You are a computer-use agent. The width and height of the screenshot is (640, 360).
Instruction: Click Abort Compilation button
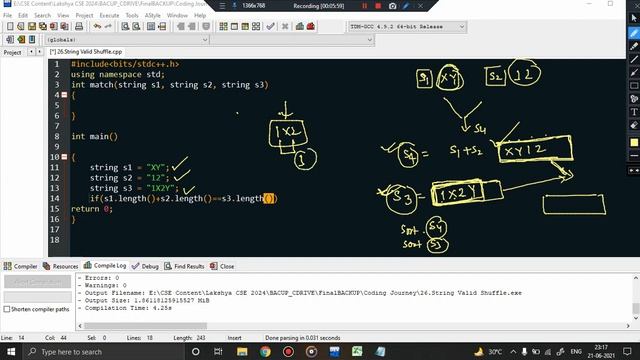[x=38, y=282]
